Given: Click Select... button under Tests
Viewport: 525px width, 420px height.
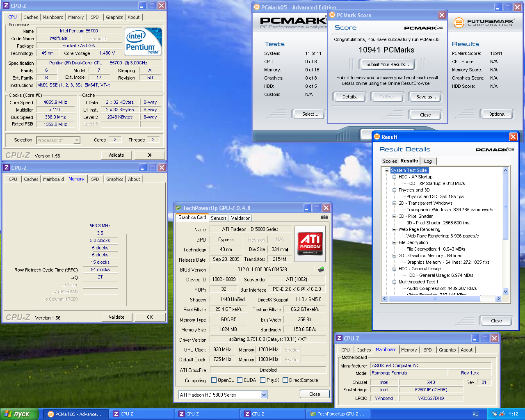Looking at the screenshot, I should point(310,114).
